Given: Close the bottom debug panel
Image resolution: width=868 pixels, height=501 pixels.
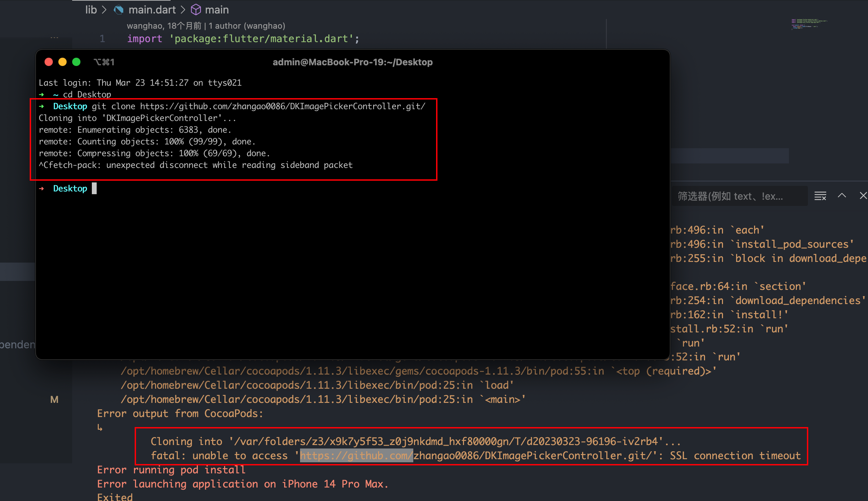Looking at the screenshot, I should pyautogui.click(x=863, y=196).
